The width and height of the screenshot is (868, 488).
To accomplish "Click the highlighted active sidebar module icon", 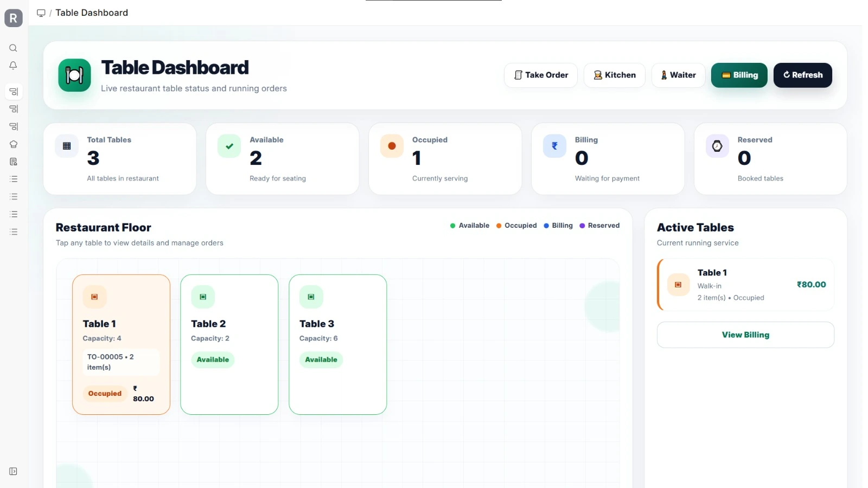I will [x=14, y=92].
